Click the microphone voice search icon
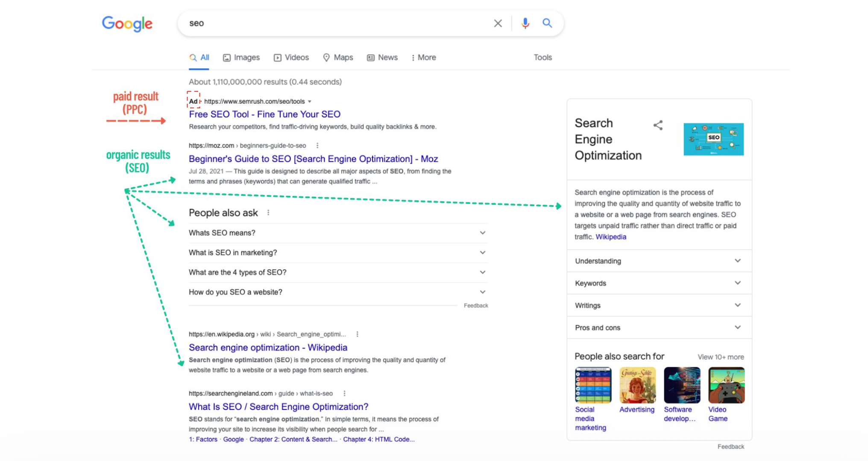This screenshot has width=868, height=461. pos(525,23)
